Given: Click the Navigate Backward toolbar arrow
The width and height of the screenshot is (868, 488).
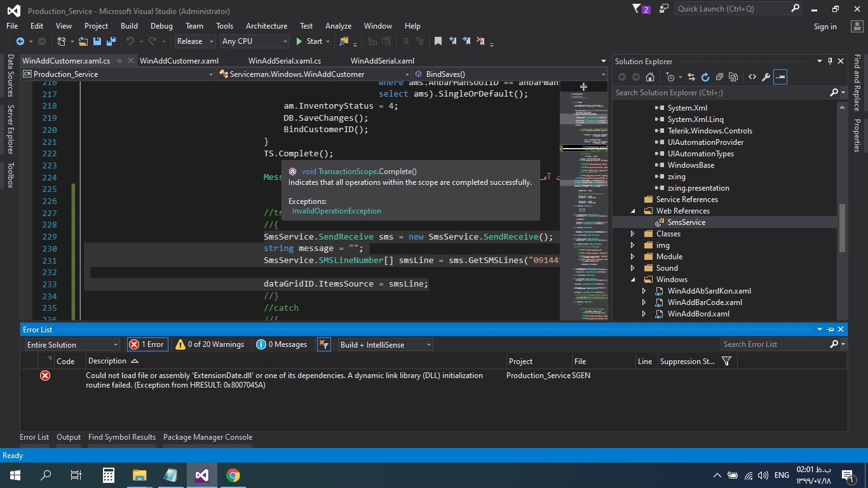Looking at the screenshot, I should point(20,41).
